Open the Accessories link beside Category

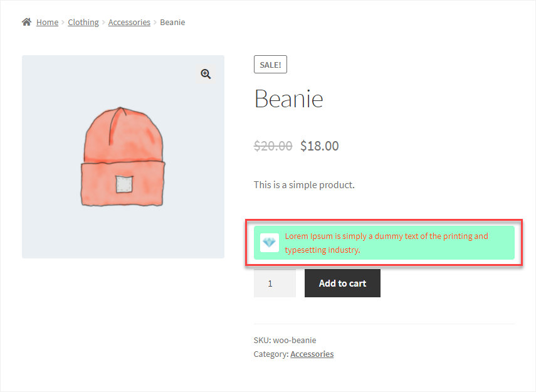[312, 354]
